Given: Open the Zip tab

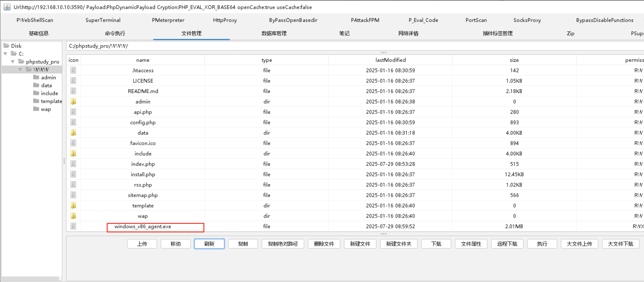Looking at the screenshot, I should tap(571, 33).
